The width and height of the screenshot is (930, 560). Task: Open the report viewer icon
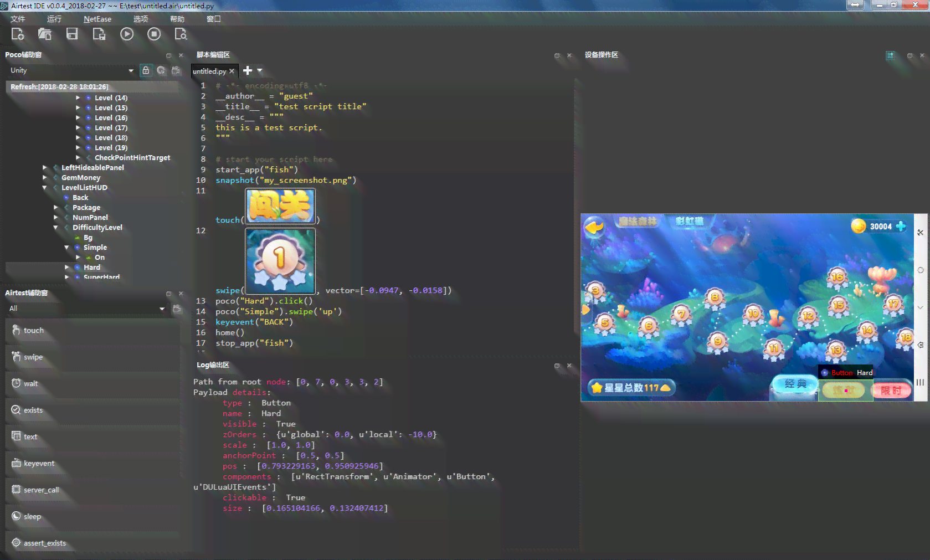tap(181, 34)
